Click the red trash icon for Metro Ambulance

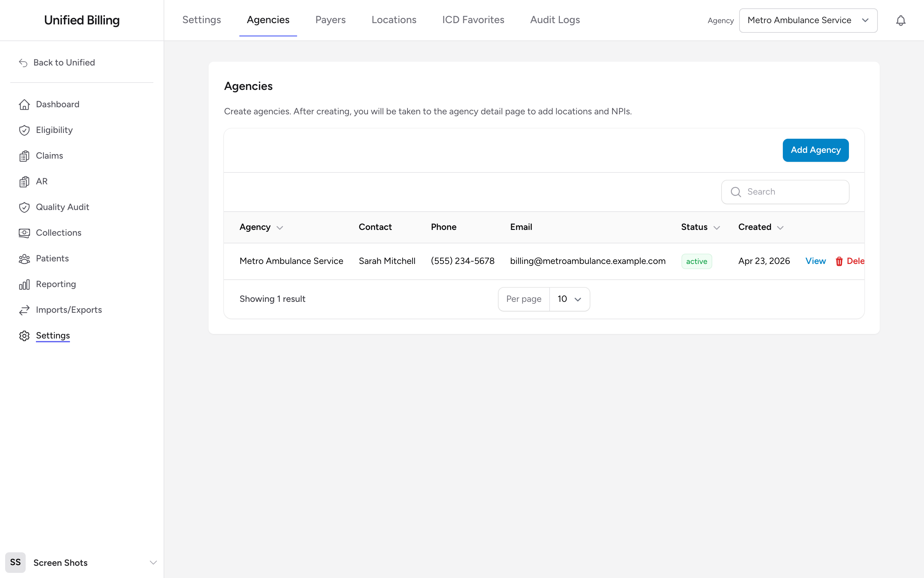click(x=839, y=261)
